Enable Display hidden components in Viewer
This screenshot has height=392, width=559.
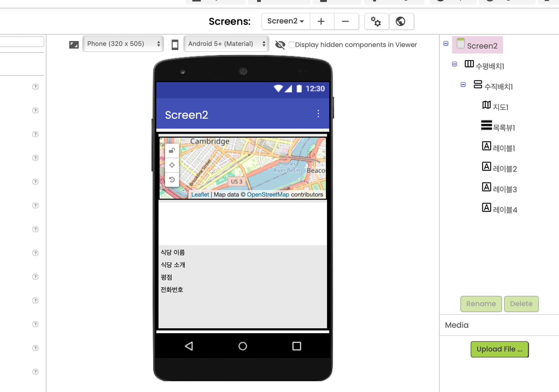292,45
